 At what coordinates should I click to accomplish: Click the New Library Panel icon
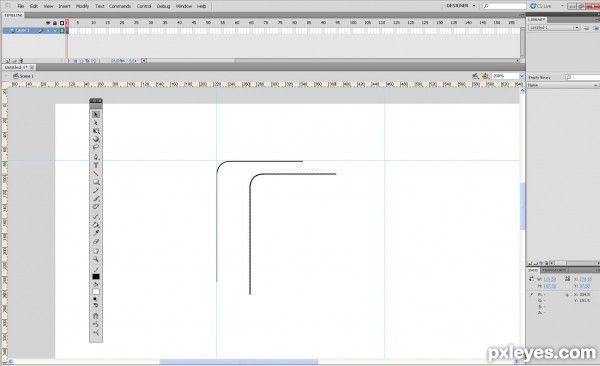[595, 28]
